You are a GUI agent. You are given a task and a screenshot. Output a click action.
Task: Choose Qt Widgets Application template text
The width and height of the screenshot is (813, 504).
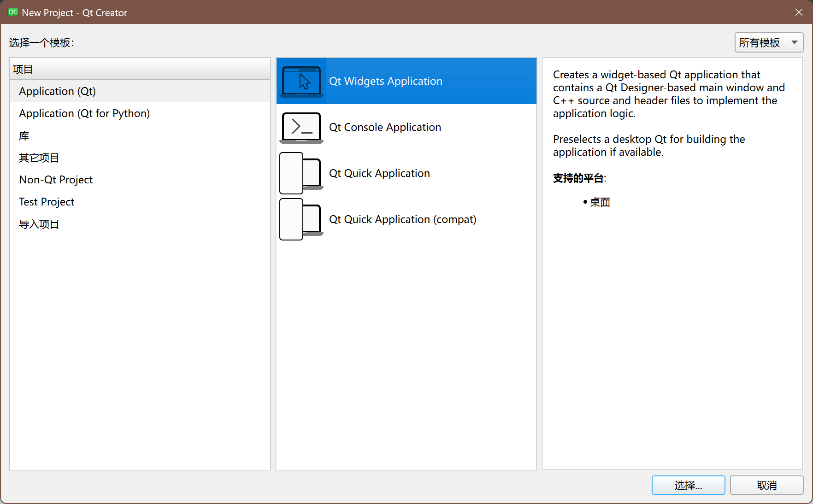tap(386, 81)
